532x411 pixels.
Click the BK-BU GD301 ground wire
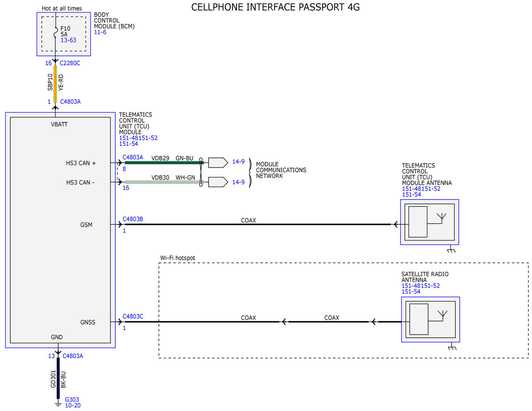pyautogui.click(x=58, y=378)
